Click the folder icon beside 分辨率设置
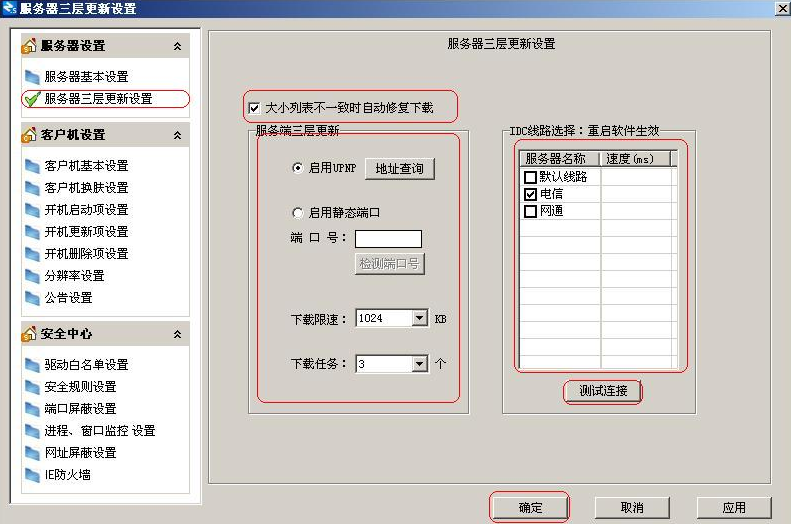 point(32,276)
